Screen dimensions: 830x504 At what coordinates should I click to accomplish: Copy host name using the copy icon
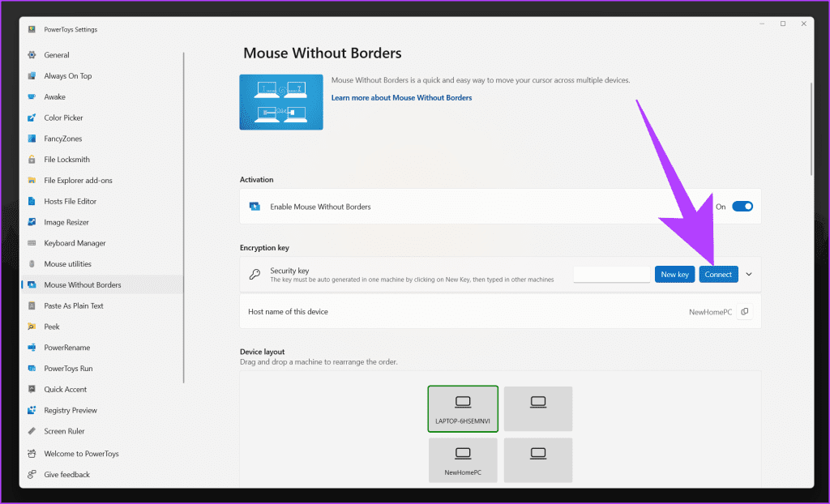[745, 312]
